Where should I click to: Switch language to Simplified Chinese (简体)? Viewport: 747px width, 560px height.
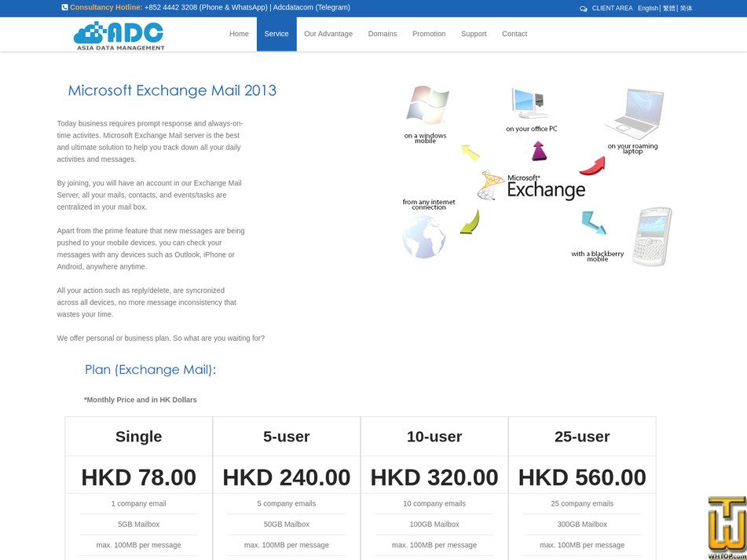pos(686,8)
